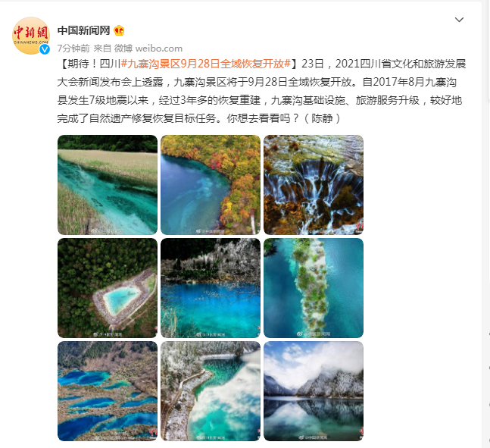Open the deep blue lake with frosted trees photo
The height and width of the screenshot is (448, 490).
tap(211, 288)
